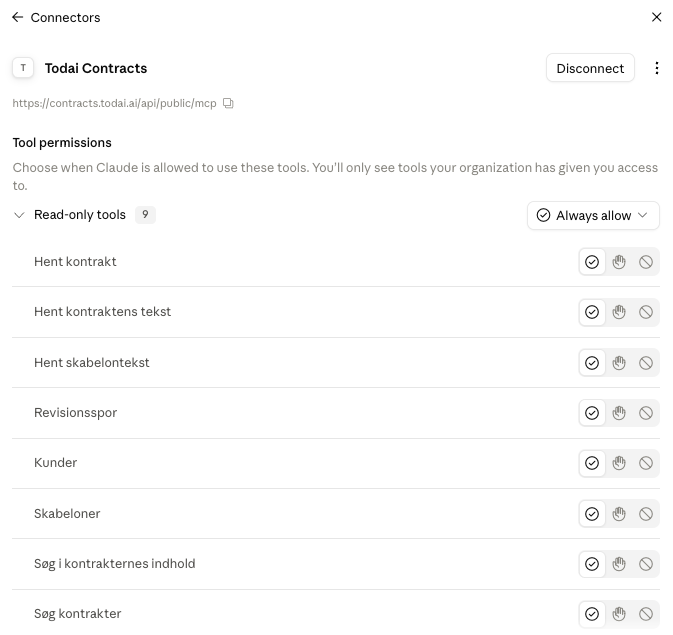673x635 pixels.
Task: Set Søg i kontrakternes indhold to approval
Action: coord(618,564)
